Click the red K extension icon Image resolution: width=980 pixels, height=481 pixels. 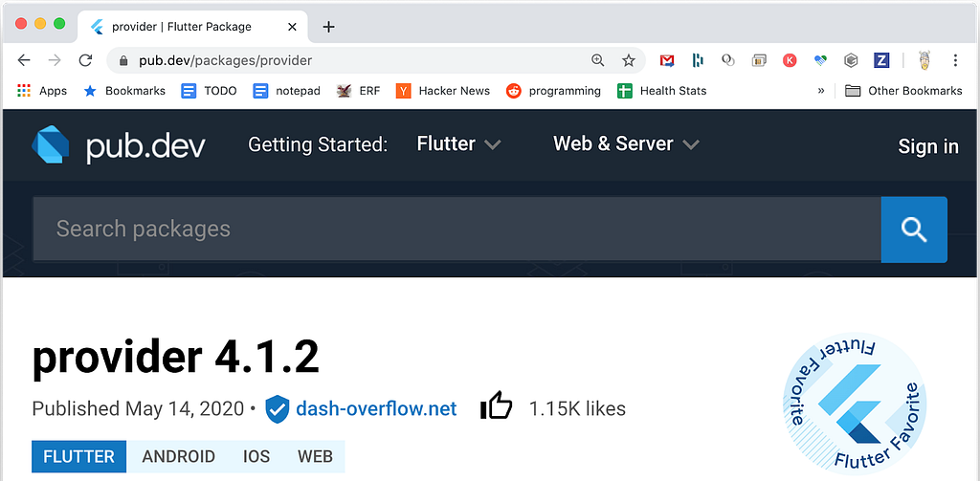click(790, 60)
